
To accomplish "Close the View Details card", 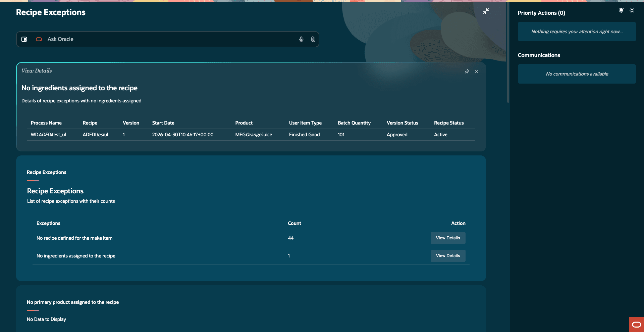I will click(x=477, y=72).
